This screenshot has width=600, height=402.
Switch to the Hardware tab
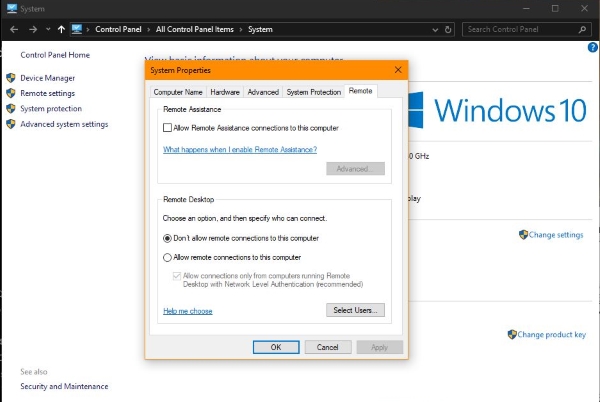pyautogui.click(x=225, y=92)
